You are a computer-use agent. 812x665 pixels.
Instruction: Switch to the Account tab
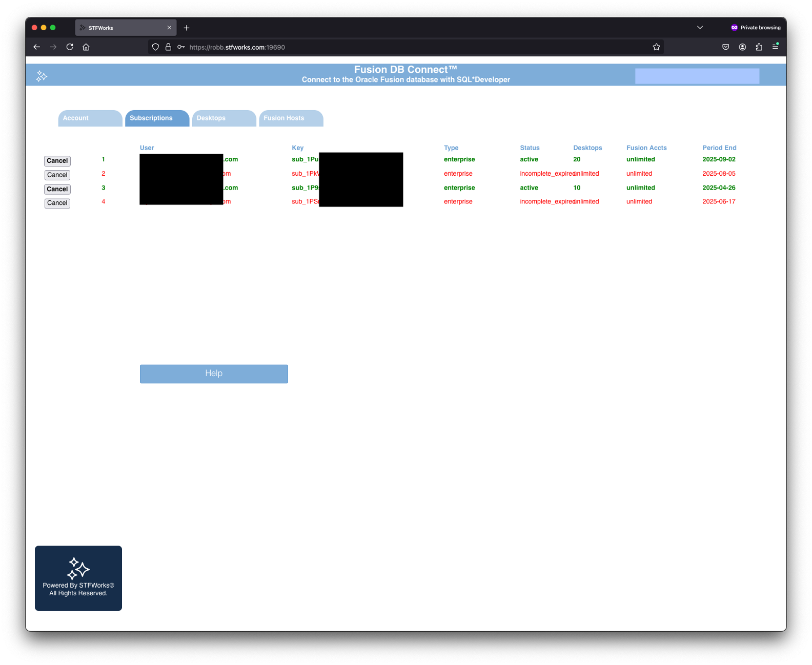pos(90,118)
